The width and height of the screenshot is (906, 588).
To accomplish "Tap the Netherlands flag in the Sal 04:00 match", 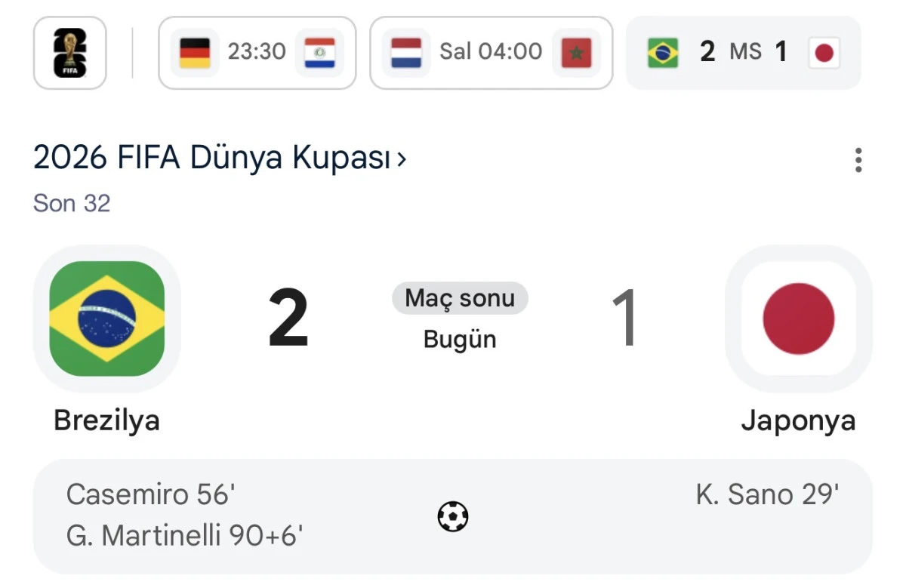I will (406, 53).
